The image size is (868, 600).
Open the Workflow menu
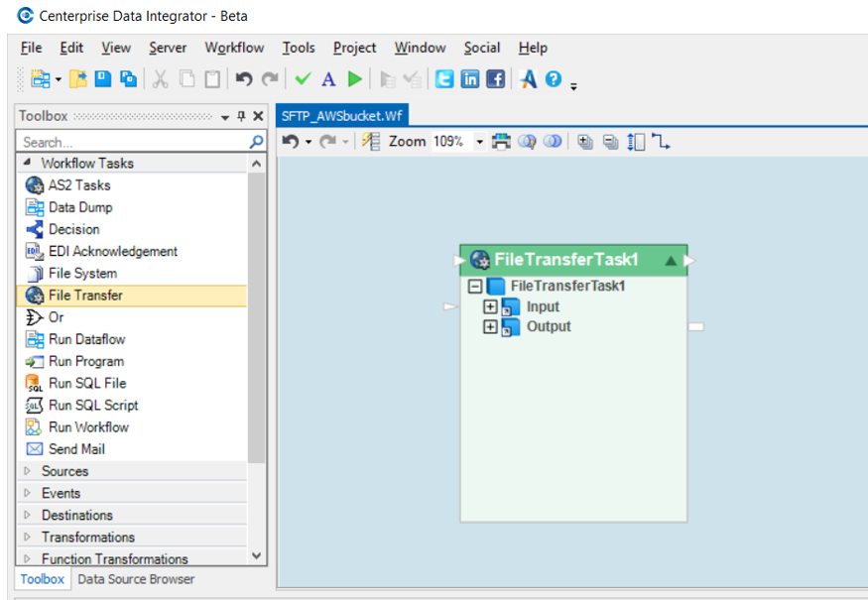coord(234,48)
